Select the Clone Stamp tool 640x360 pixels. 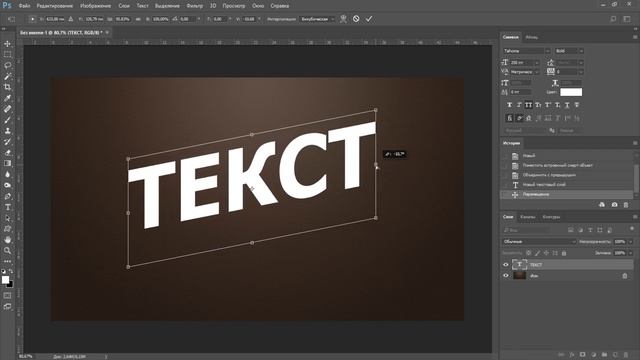(7, 131)
